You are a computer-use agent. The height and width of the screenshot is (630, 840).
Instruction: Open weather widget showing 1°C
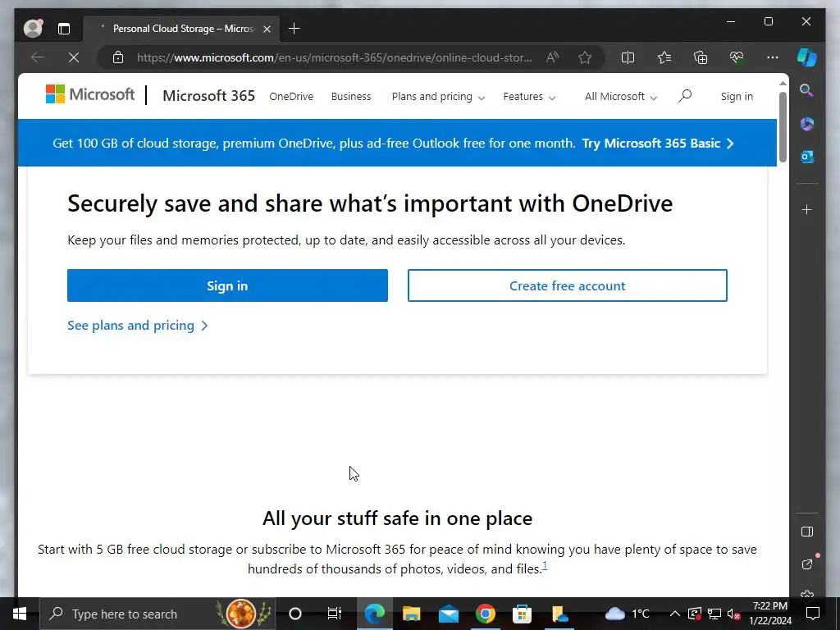(x=627, y=614)
